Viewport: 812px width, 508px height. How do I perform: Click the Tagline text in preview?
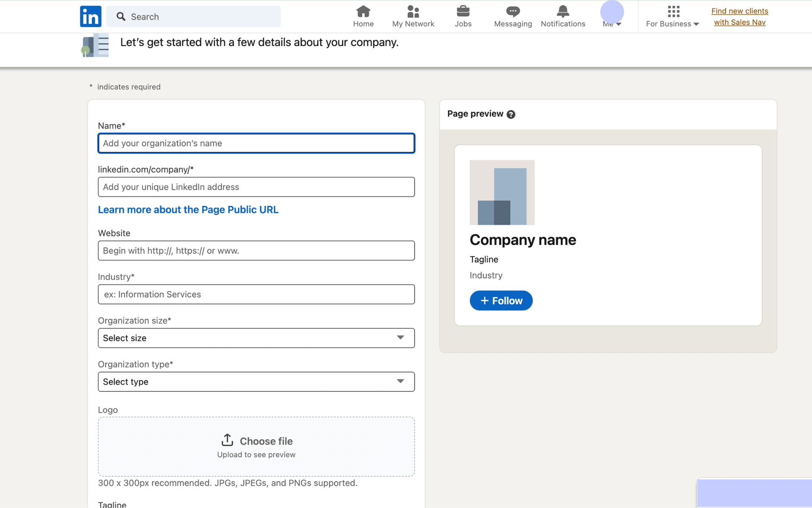(484, 259)
